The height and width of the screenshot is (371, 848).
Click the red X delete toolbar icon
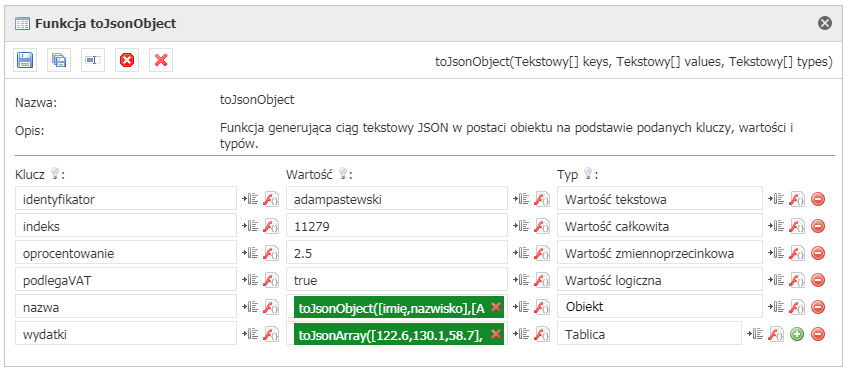click(161, 60)
